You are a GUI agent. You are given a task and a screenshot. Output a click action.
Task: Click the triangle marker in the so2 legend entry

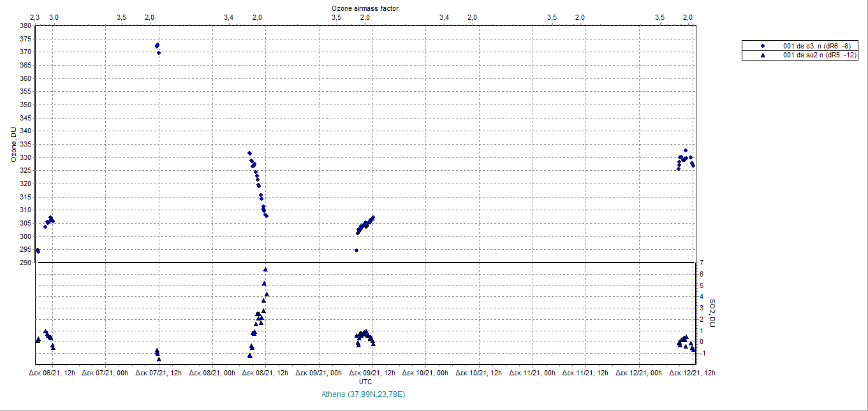pos(762,55)
